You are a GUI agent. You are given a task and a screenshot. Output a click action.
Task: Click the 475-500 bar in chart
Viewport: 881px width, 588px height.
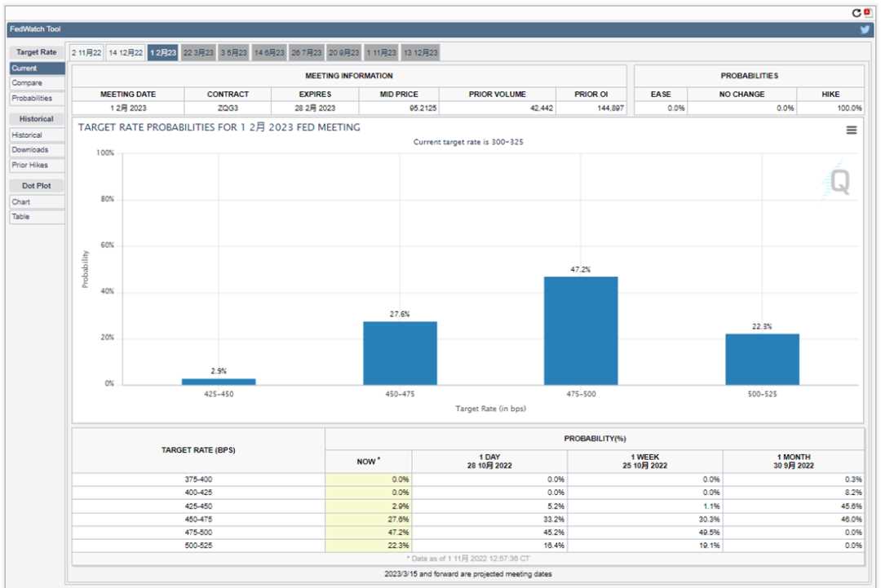coord(581,330)
